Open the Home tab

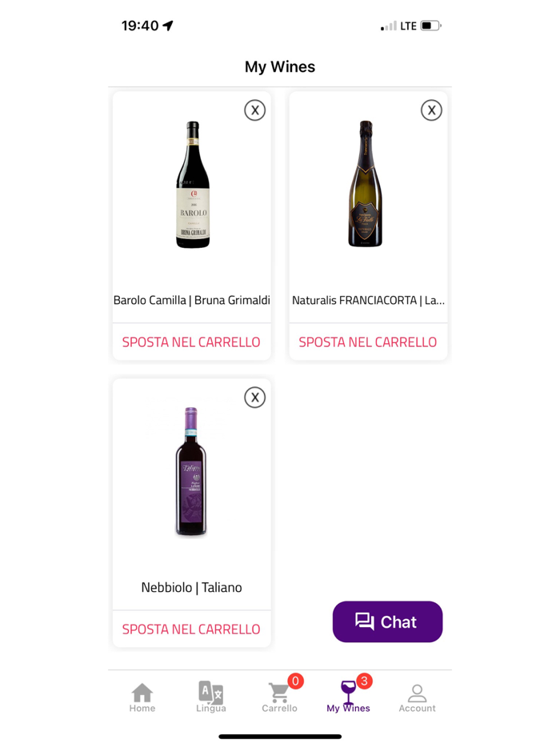142,697
